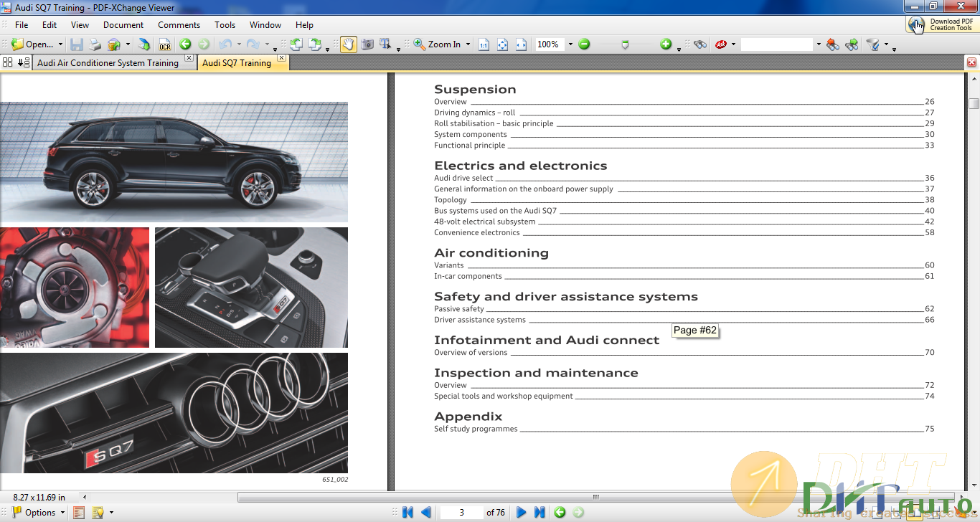Open the Tools menu
The height and width of the screenshot is (522, 980).
pos(225,24)
